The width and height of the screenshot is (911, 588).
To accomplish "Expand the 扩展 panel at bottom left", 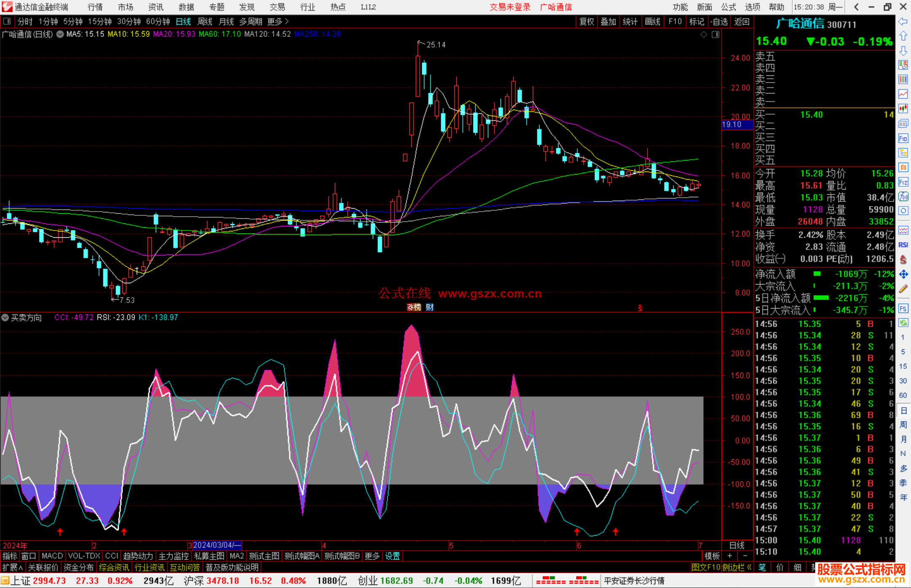I will (x=12, y=567).
